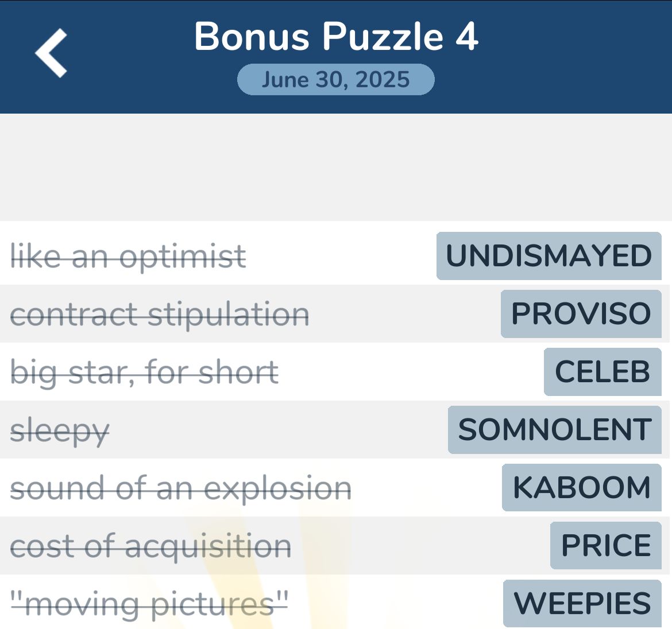Click the KABOOM answer chip

point(581,488)
